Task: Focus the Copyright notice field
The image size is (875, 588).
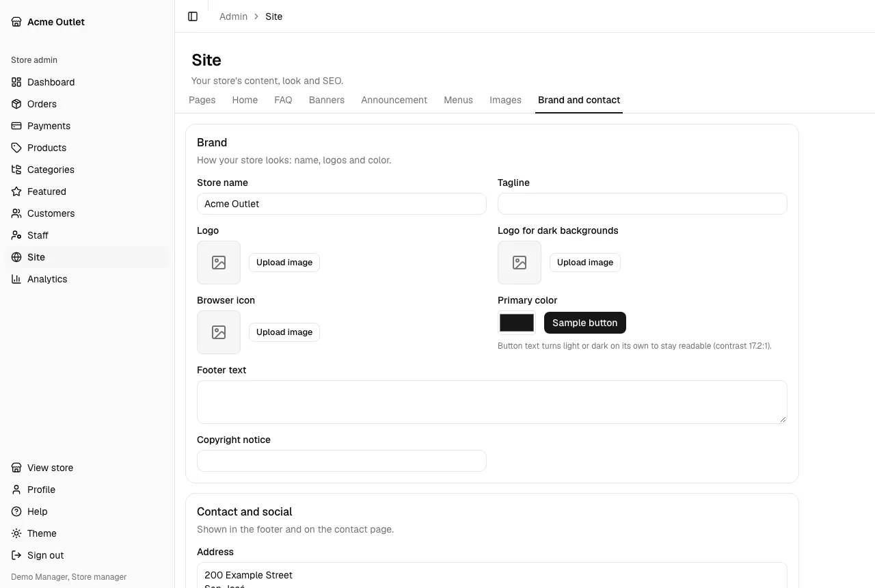Action: coord(342,461)
